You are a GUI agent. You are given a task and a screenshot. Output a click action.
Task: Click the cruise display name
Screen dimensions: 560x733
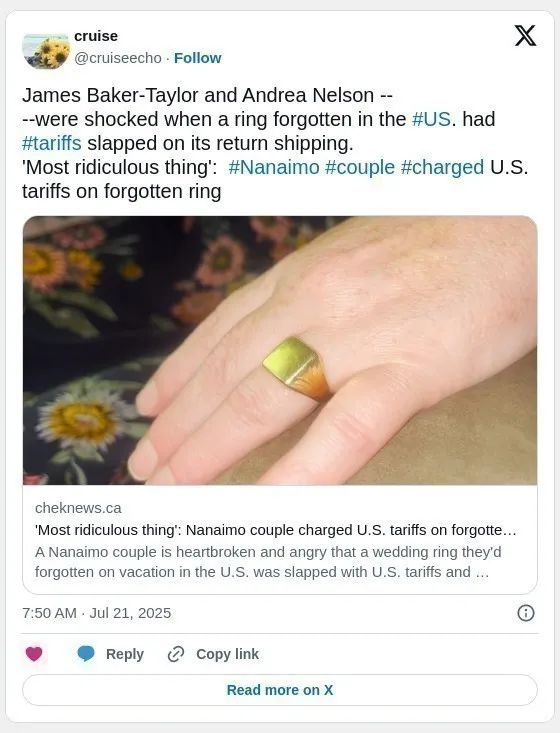click(x=96, y=36)
